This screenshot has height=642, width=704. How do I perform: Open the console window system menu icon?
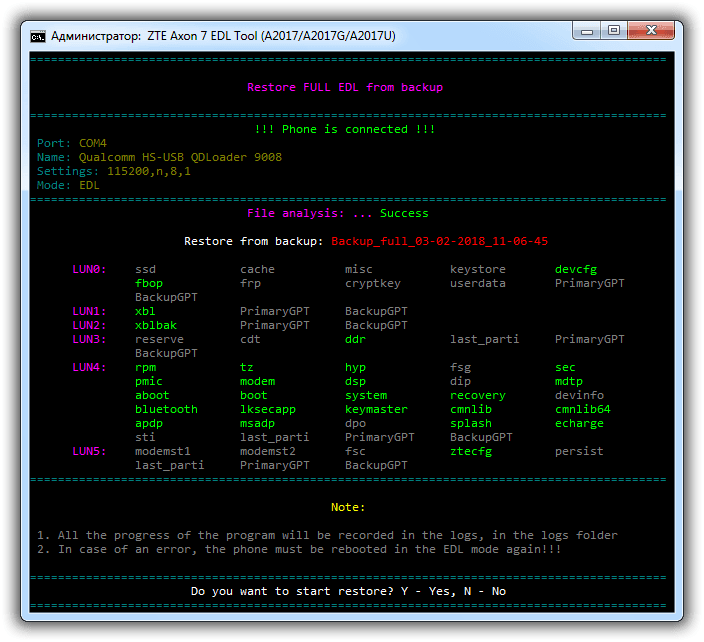tap(38, 36)
